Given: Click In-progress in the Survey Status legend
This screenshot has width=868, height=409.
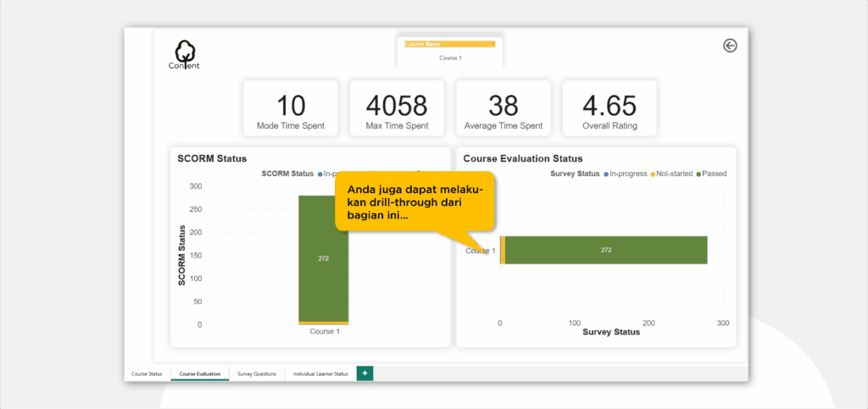Looking at the screenshot, I should pyautogui.click(x=625, y=174).
